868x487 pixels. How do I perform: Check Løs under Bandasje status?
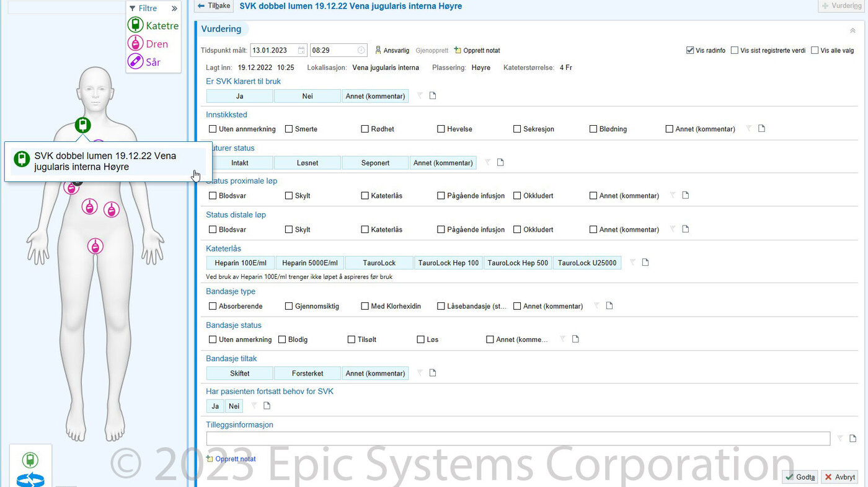tap(421, 340)
